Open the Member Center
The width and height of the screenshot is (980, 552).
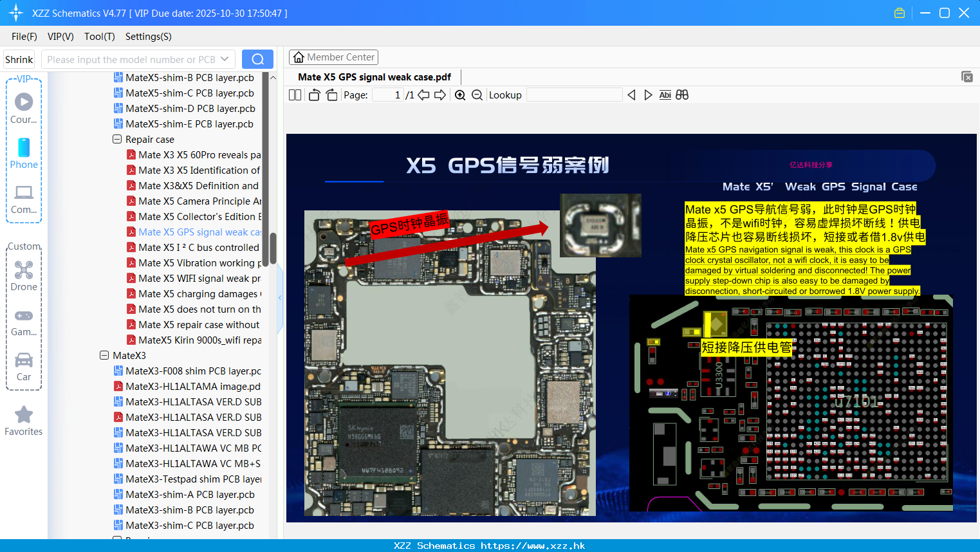point(333,57)
